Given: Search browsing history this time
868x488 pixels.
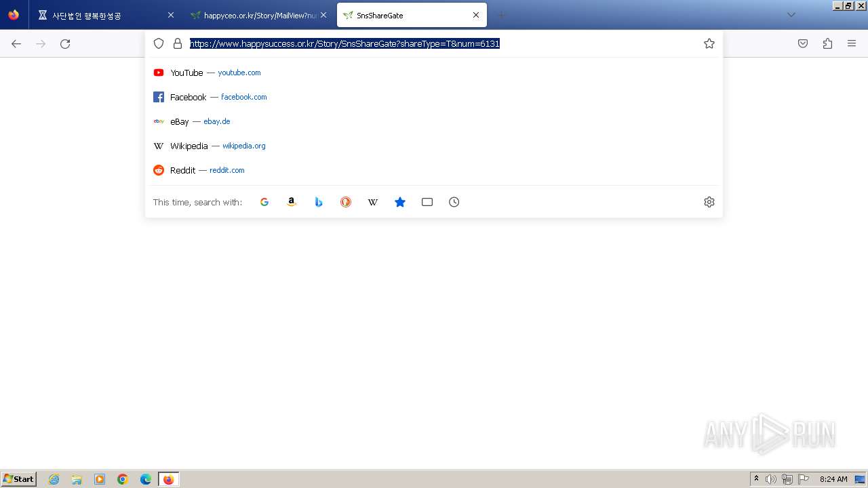Looking at the screenshot, I should coord(454,202).
